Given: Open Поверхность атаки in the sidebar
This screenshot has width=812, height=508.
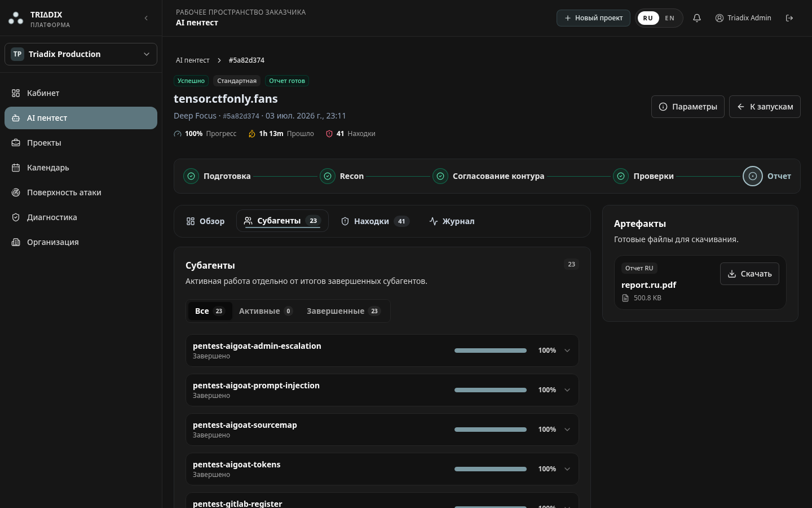Looking at the screenshot, I should pos(81,192).
